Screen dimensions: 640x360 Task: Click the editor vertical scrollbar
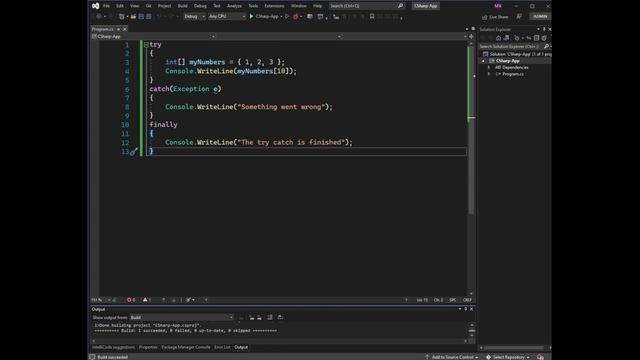tap(471, 169)
